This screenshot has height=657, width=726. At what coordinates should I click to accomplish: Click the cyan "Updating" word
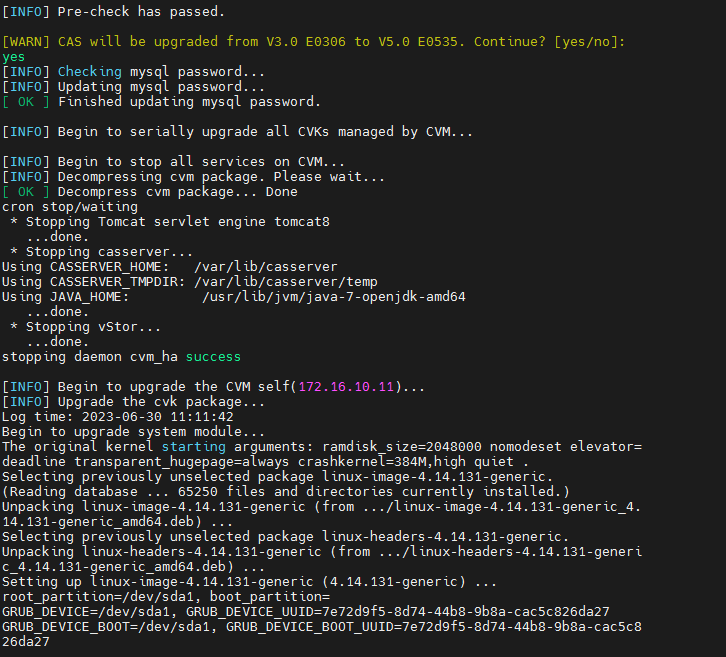pyautogui.click(x=90, y=87)
